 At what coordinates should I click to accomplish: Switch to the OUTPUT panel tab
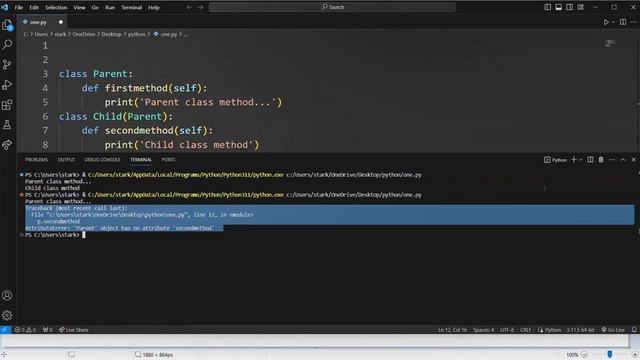point(66,160)
